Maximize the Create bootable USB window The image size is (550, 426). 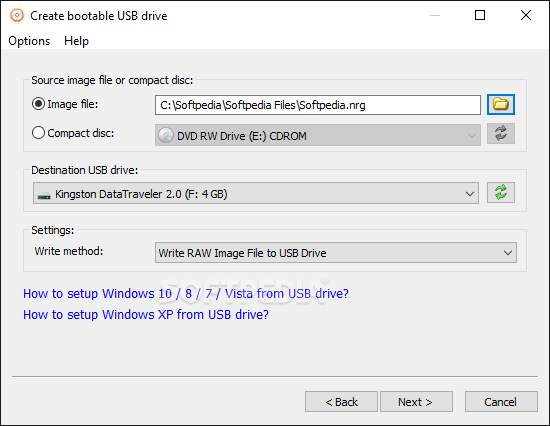479,15
